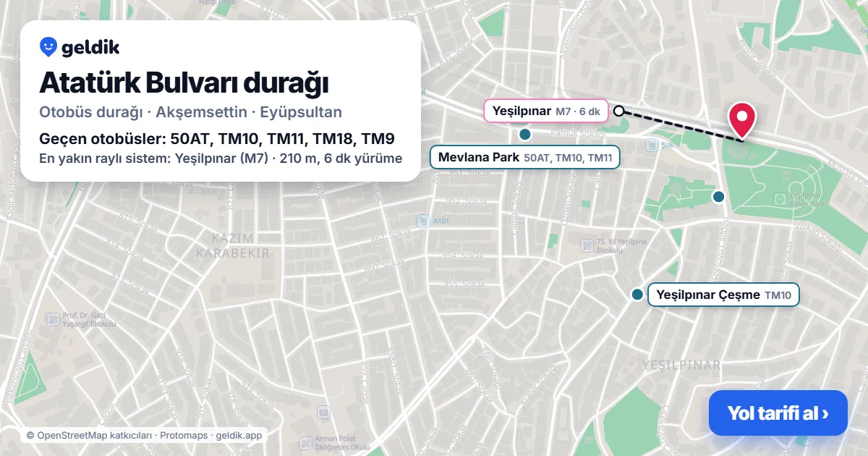Viewport: 868px width, 456px height.
Task: Click the geldik.app attribution link
Action: click(239, 436)
